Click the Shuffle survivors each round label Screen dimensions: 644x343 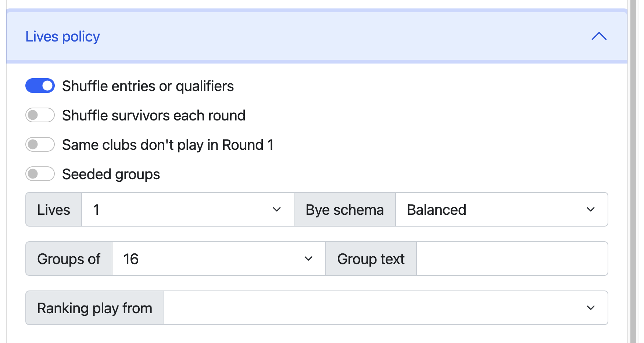coord(154,116)
